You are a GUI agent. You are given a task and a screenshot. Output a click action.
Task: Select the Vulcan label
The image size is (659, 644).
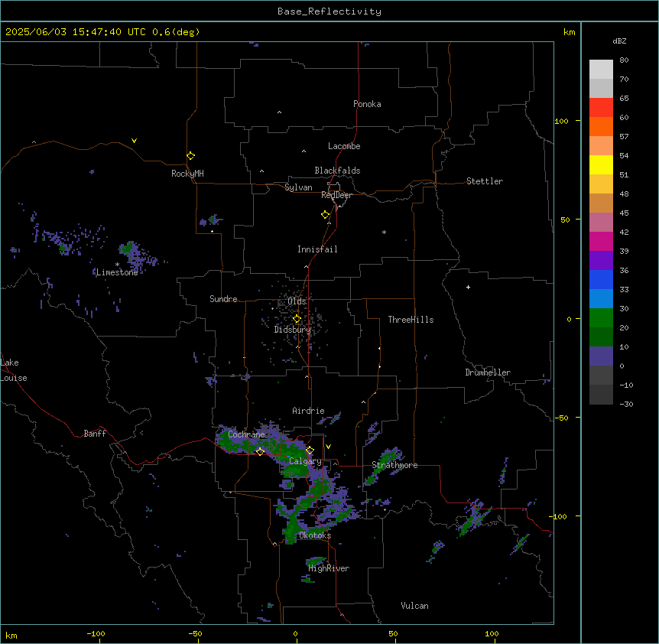pyautogui.click(x=414, y=606)
